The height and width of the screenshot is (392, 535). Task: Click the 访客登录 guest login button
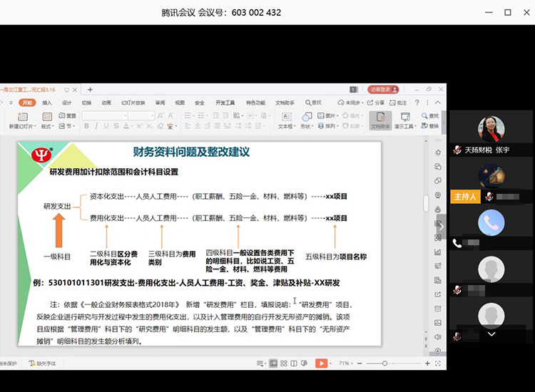click(x=382, y=90)
